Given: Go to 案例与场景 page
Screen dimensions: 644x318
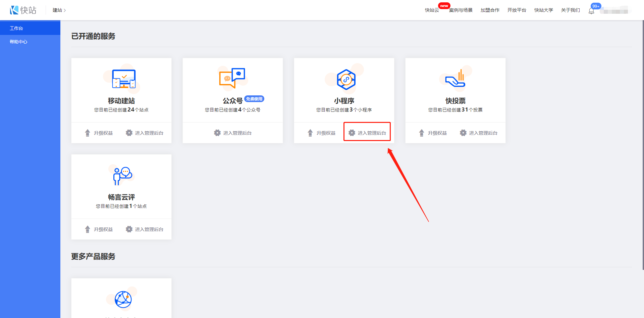Looking at the screenshot, I should click(461, 10).
